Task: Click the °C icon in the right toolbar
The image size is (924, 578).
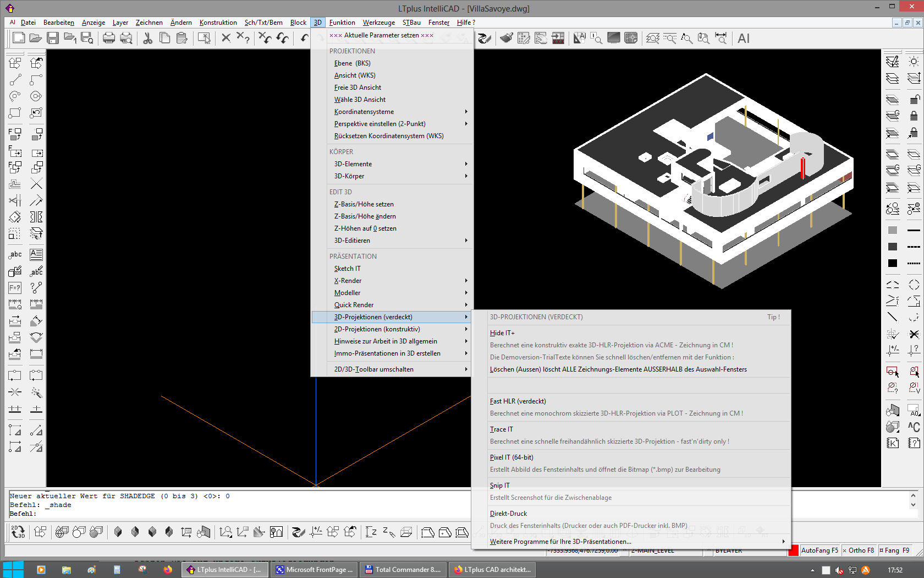Action: pos(914,427)
